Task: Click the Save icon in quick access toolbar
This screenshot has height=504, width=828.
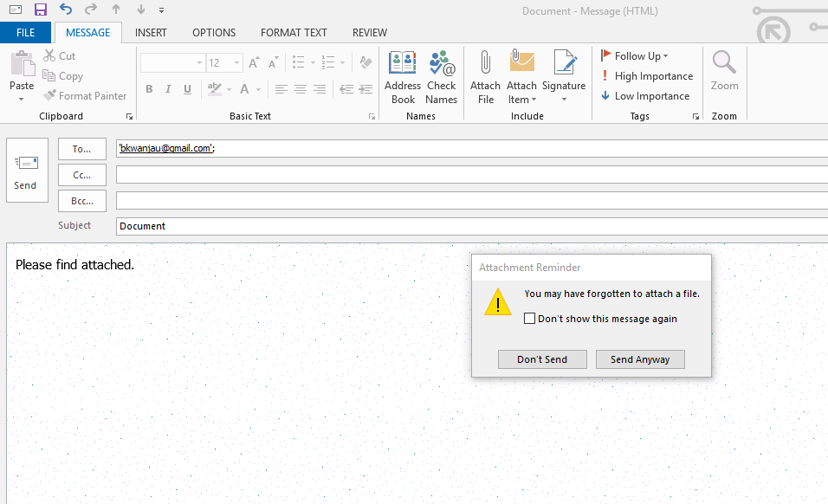Action: (x=40, y=10)
